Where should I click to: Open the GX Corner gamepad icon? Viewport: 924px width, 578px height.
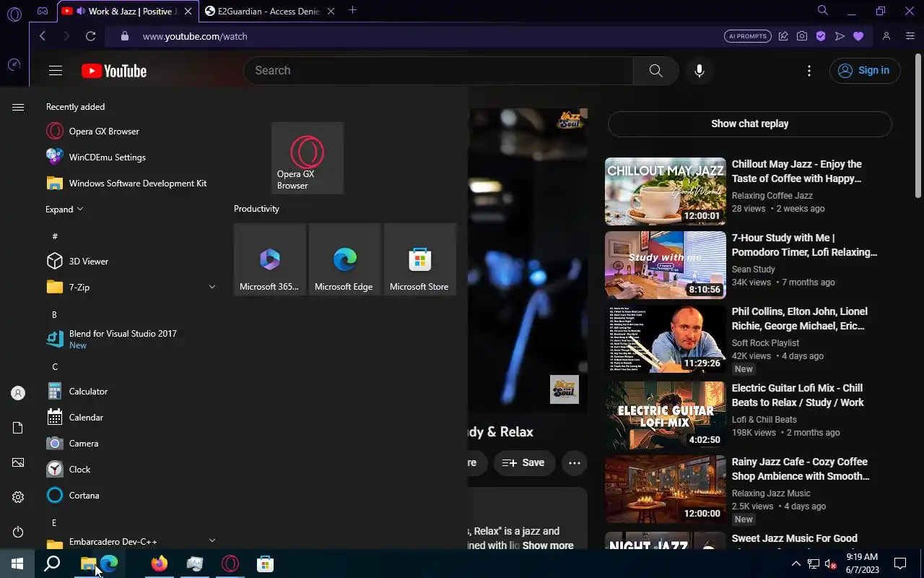coord(43,11)
